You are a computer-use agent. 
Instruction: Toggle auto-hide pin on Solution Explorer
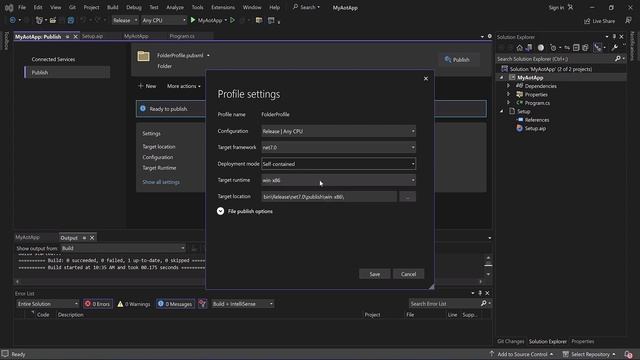[x=614, y=37]
